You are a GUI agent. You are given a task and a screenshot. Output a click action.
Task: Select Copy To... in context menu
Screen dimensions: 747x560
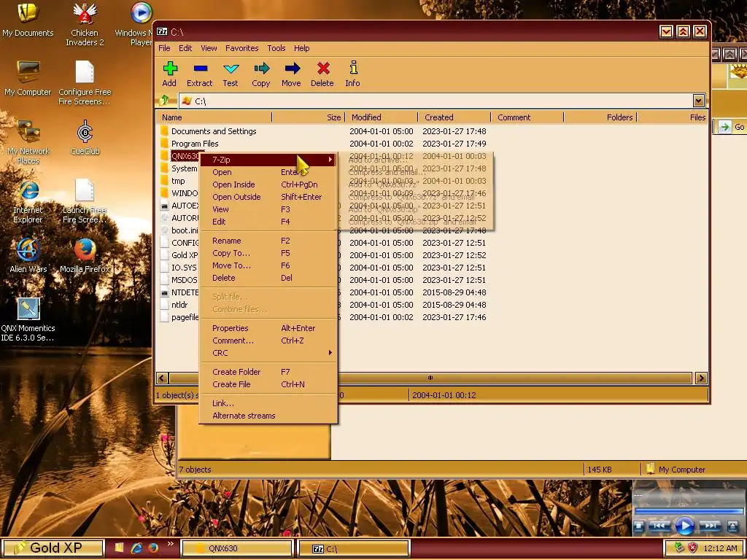pos(268,253)
